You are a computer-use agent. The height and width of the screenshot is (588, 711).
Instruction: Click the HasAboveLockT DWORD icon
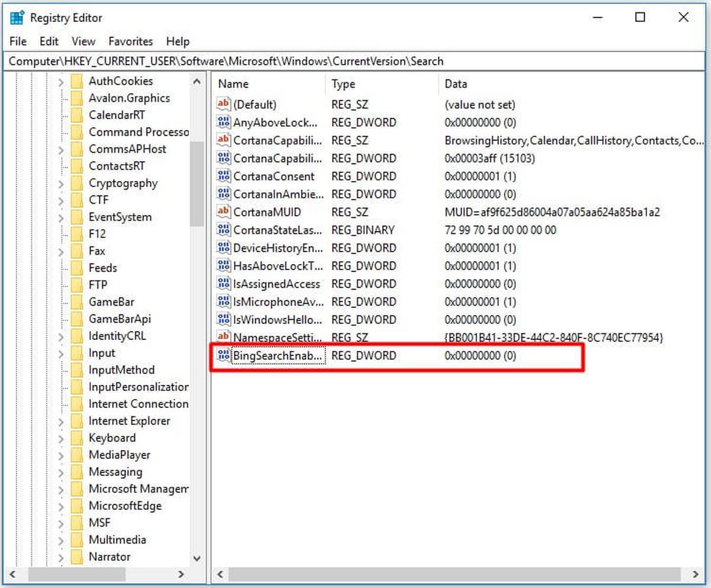[223, 265]
